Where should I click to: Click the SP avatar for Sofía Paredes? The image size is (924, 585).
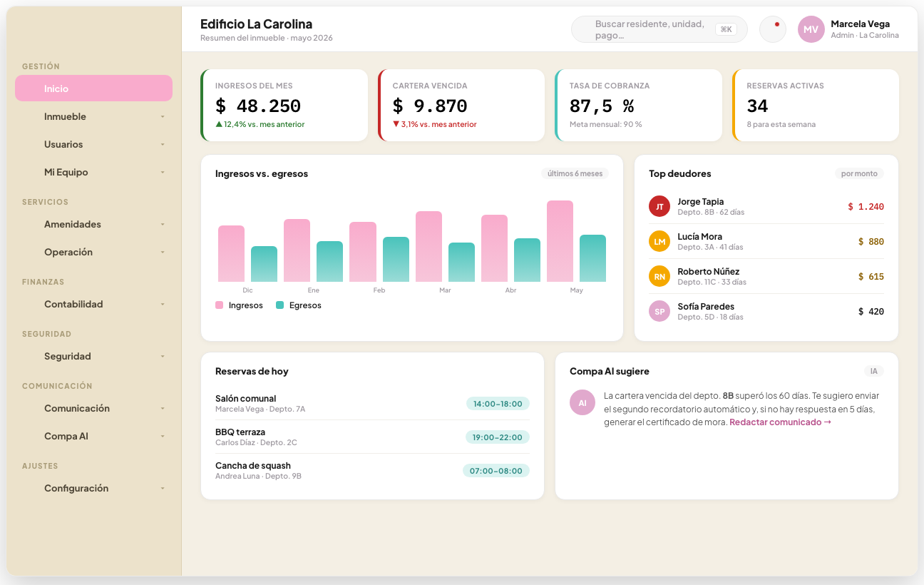(x=659, y=311)
